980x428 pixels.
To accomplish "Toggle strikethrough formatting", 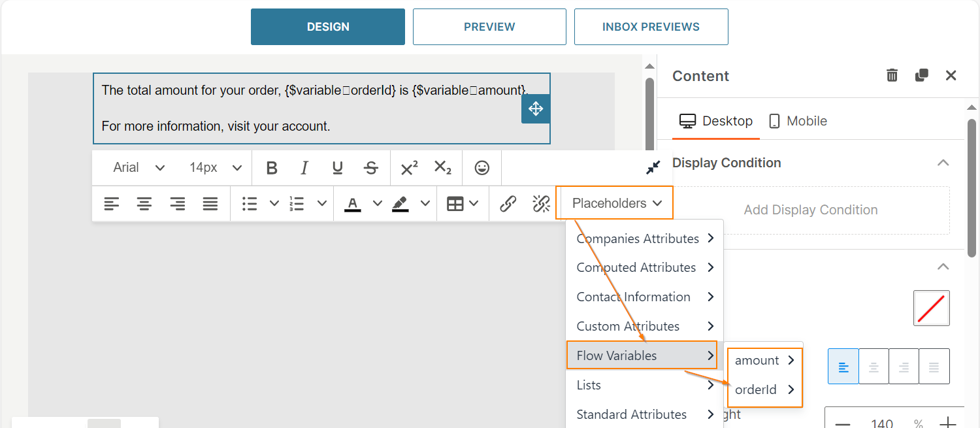I will click(x=370, y=168).
